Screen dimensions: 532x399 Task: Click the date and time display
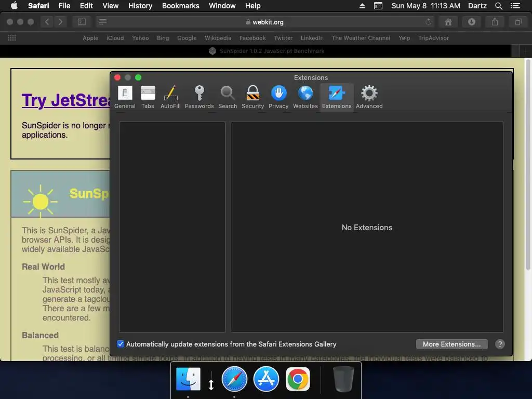[x=426, y=6]
